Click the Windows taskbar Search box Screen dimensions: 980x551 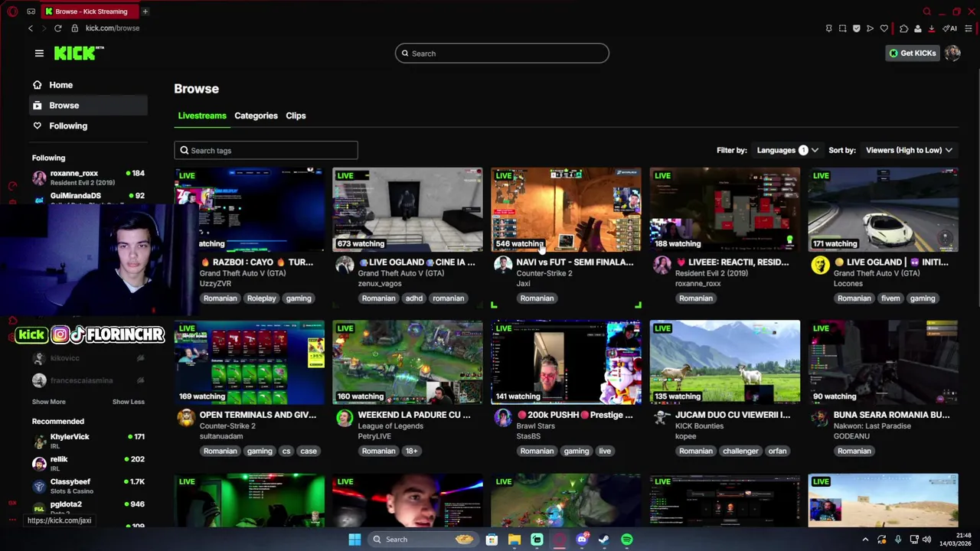click(423, 540)
